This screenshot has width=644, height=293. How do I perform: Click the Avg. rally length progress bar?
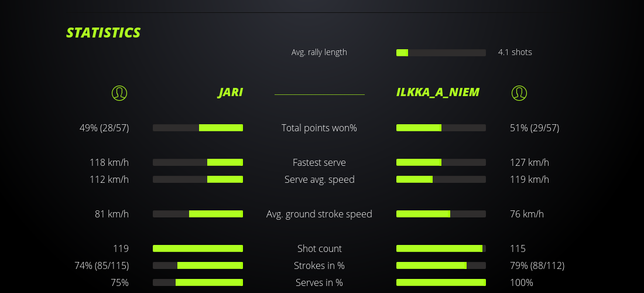point(441,53)
